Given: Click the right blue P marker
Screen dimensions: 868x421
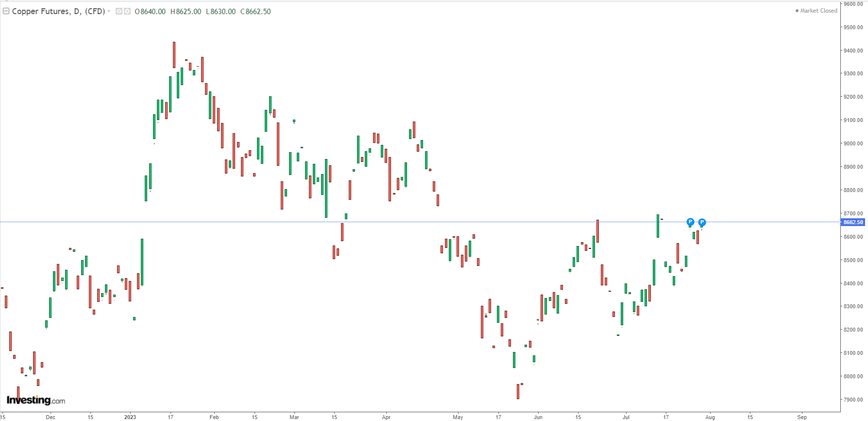Looking at the screenshot, I should coord(702,222).
